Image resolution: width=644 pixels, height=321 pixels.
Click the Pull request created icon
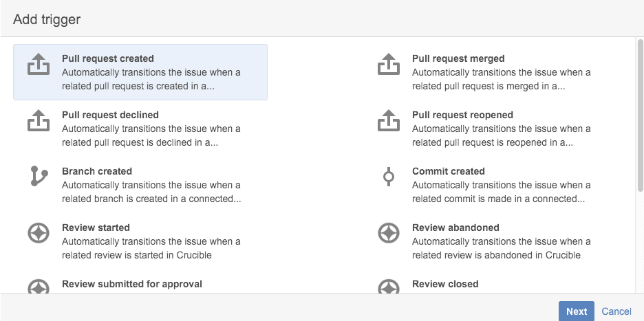point(38,65)
